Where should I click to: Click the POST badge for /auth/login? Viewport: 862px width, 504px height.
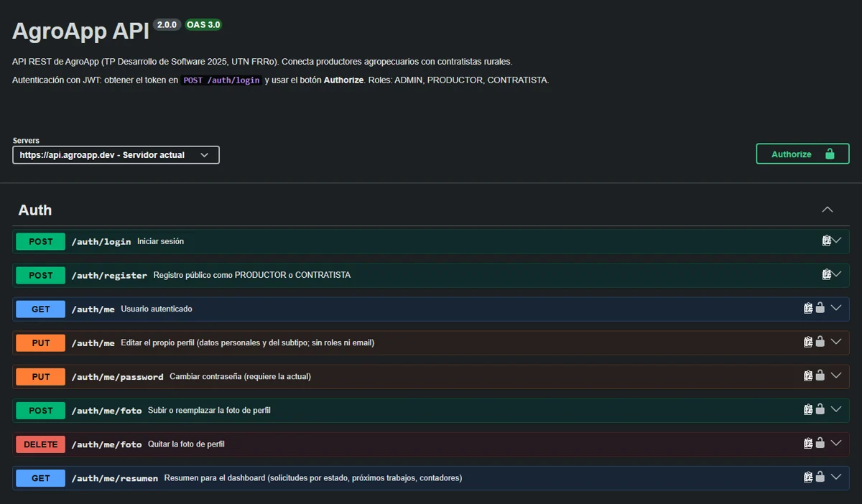click(41, 242)
